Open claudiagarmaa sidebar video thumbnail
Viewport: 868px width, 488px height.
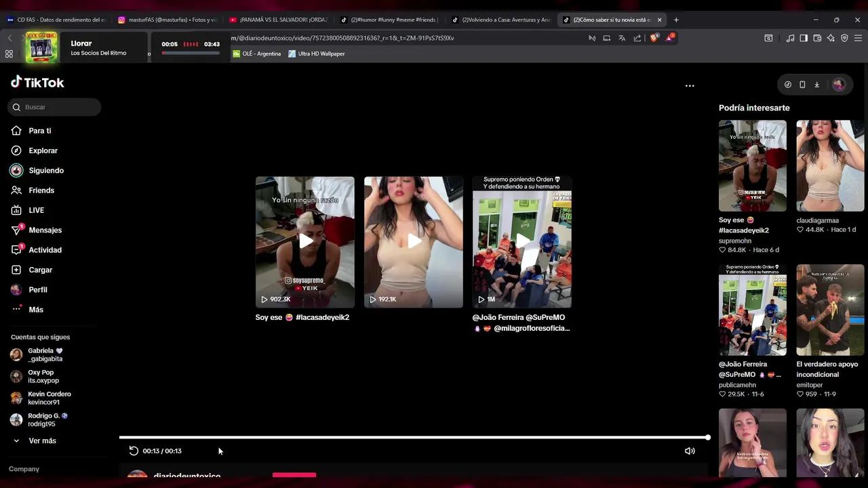click(830, 166)
